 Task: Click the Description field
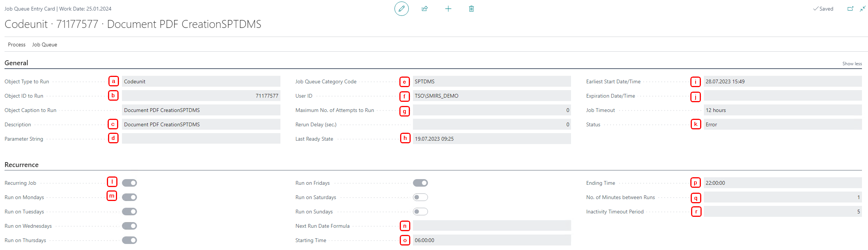pyautogui.click(x=201, y=124)
